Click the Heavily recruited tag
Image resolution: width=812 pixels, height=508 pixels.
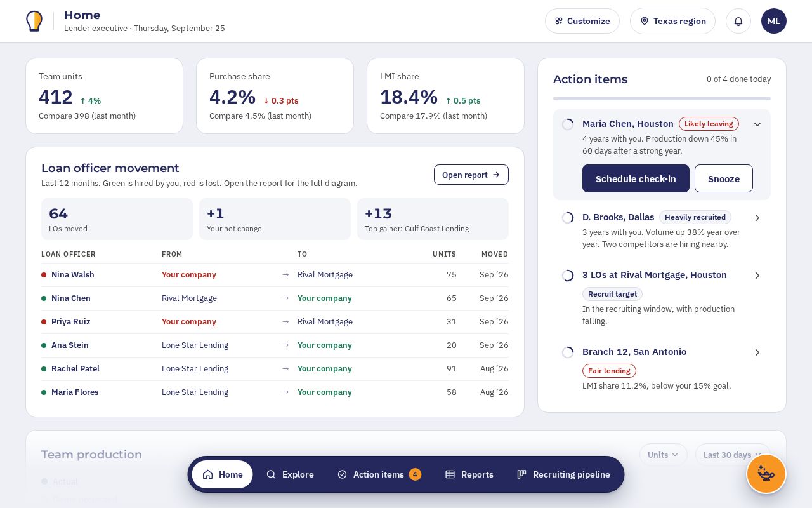(695, 217)
